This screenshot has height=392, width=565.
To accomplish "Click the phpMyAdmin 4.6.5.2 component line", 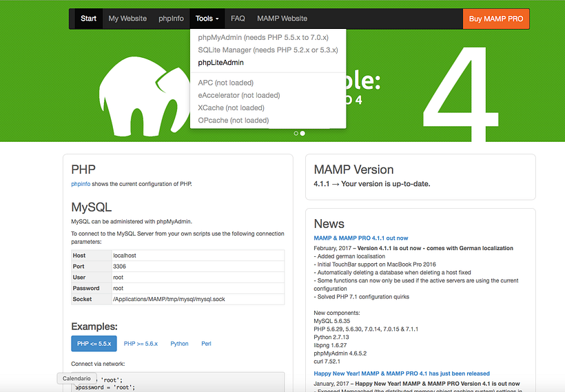I will 340,353.
